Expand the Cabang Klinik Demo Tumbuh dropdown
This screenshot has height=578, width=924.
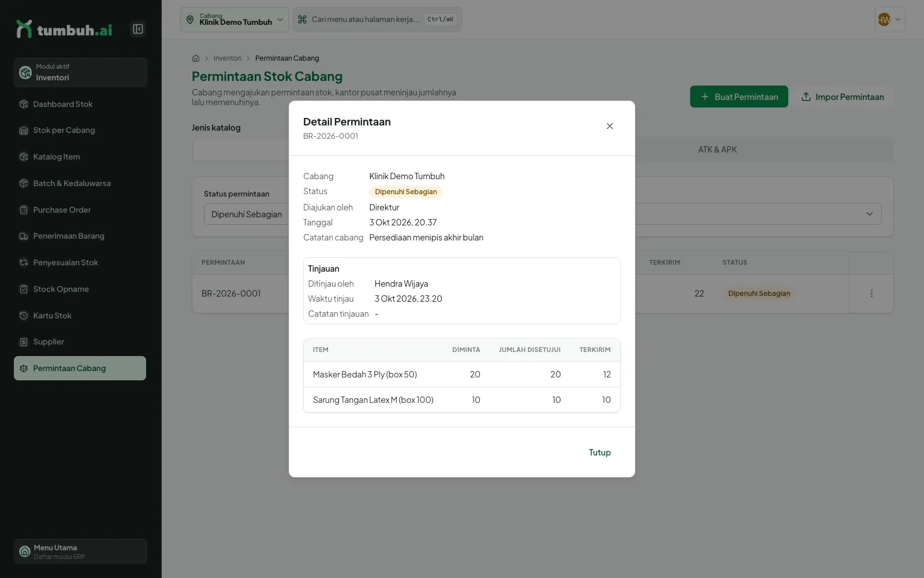pyautogui.click(x=234, y=20)
